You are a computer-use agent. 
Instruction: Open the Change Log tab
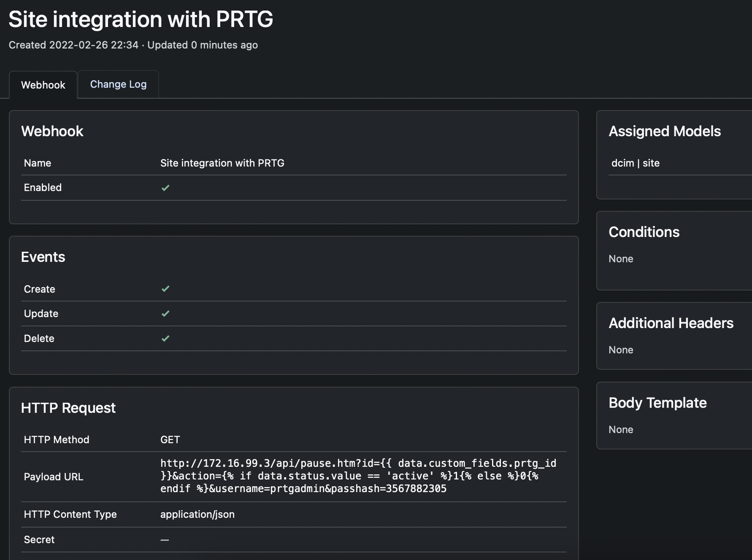118,84
